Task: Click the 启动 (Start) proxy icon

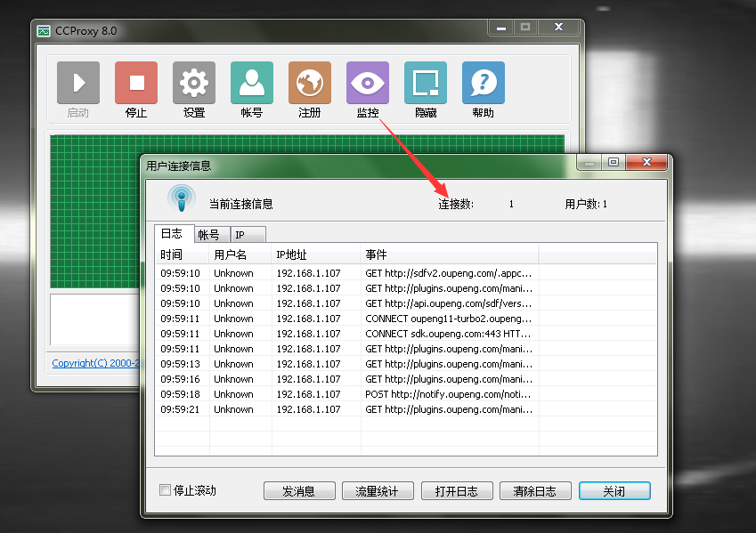Action: pyautogui.click(x=77, y=82)
